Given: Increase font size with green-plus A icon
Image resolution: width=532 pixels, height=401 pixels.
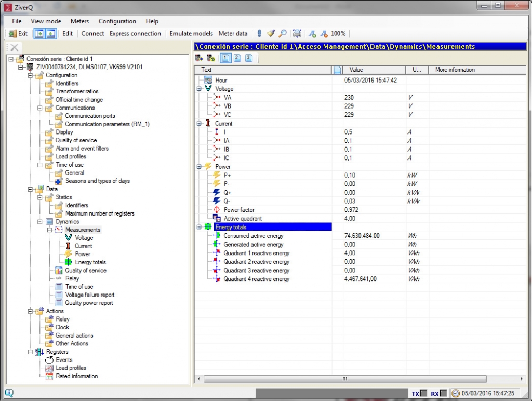Looking at the screenshot, I should pyautogui.click(x=312, y=34).
